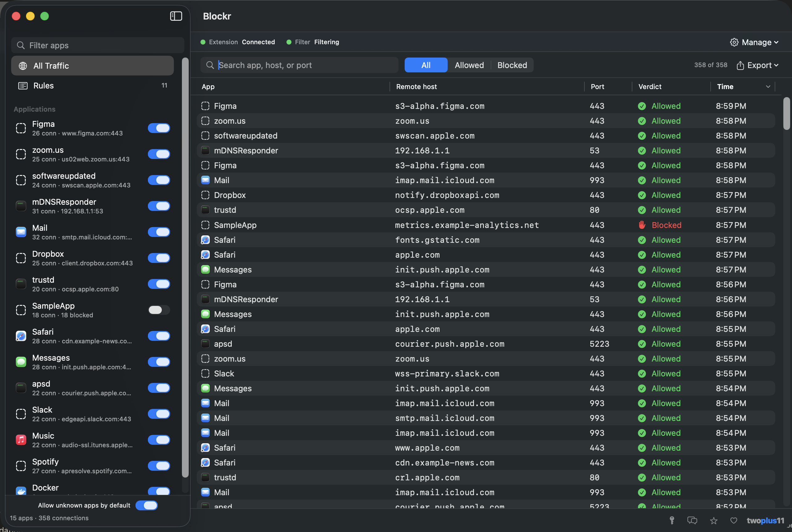Screen dimensions: 792x532
Task: Select the crl.apple.com row
Action: (486, 477)
